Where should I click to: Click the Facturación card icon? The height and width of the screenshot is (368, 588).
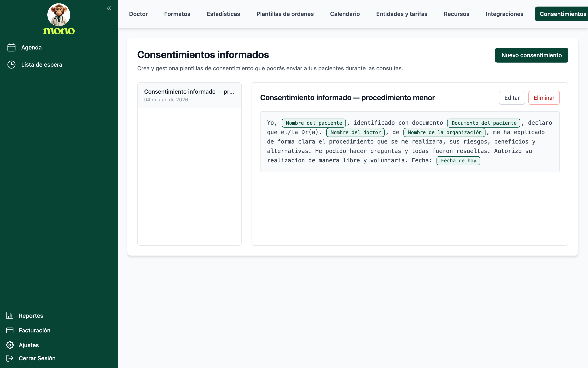[10, 330]
